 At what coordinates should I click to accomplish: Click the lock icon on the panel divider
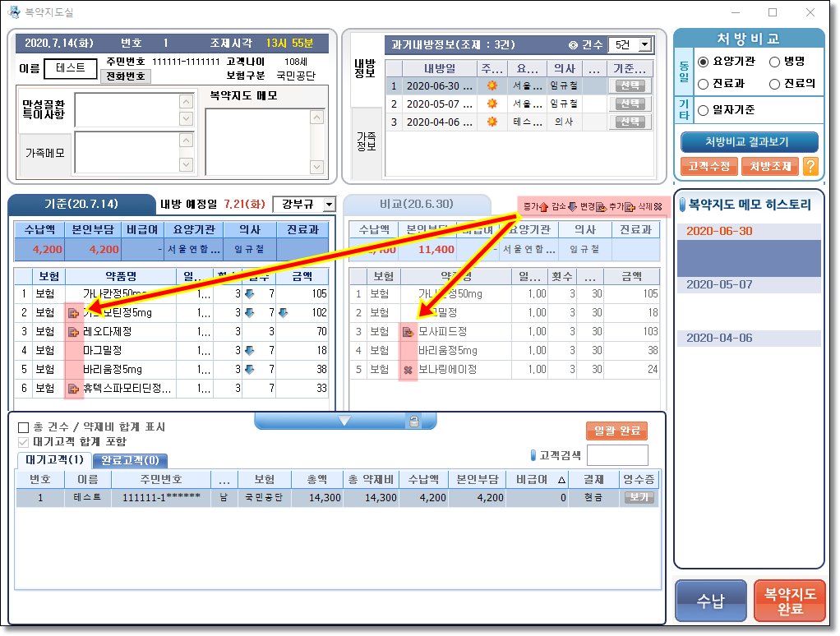pos(414,422)
